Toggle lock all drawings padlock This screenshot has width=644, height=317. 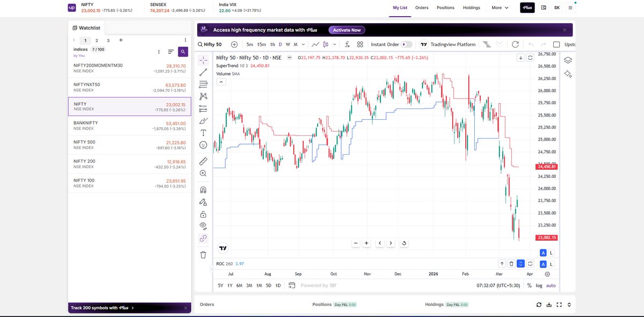(x=203, y=214)
